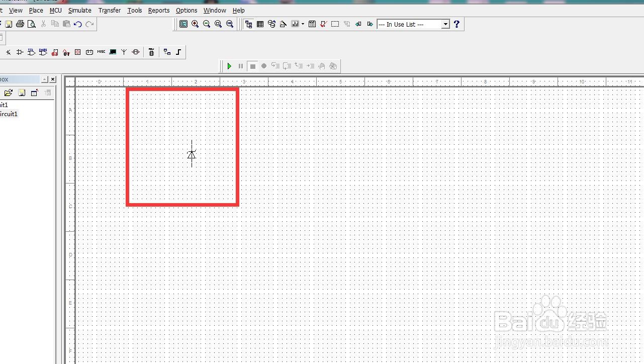This screenshot has width=644, height=364.
Task: Select the diode on the schematic
Action: 192,154
